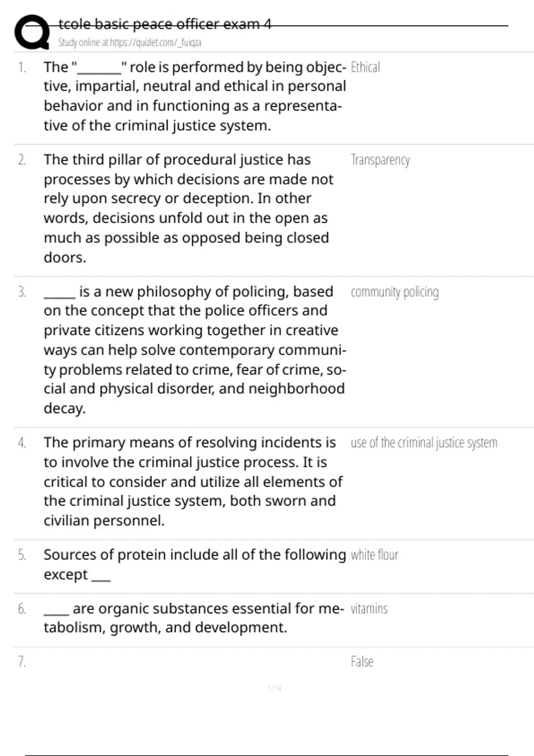Select the 'white flour' answer
Viewport: 534px width, 756px height.
[374, 555]
